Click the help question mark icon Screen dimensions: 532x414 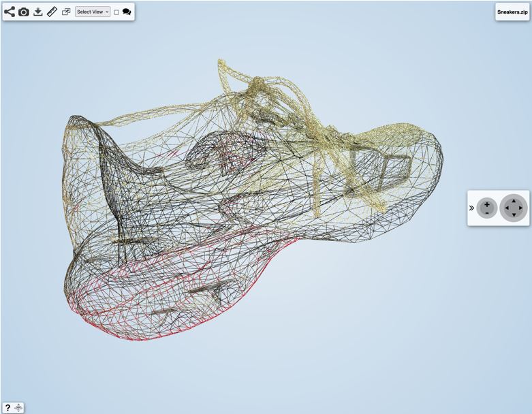point(7,408)
